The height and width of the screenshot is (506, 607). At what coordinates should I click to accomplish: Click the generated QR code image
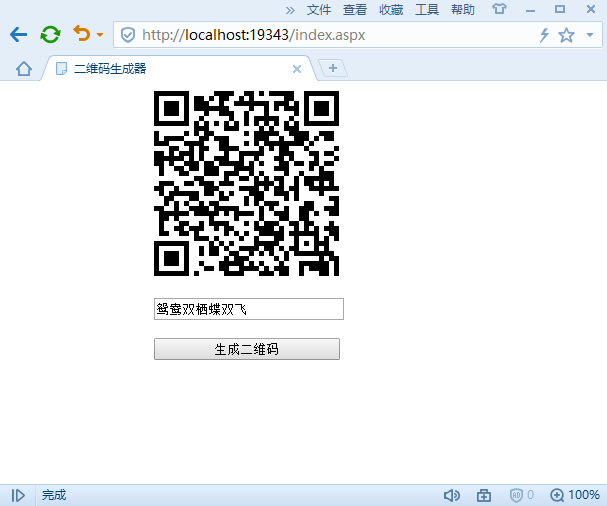pyautogui.click(x=247, y=184)
